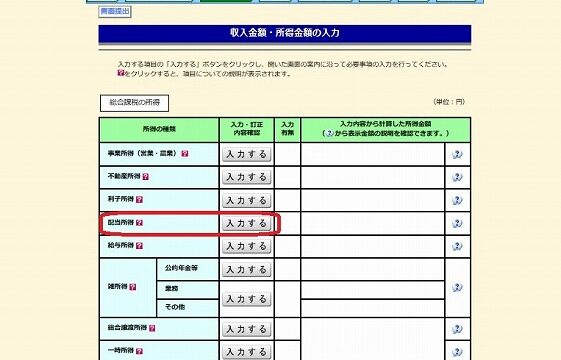This screenshot has height=360, width=561.
Task: Show amount explanation icon in 利子所得 row
Action: (x=457, y=200)
